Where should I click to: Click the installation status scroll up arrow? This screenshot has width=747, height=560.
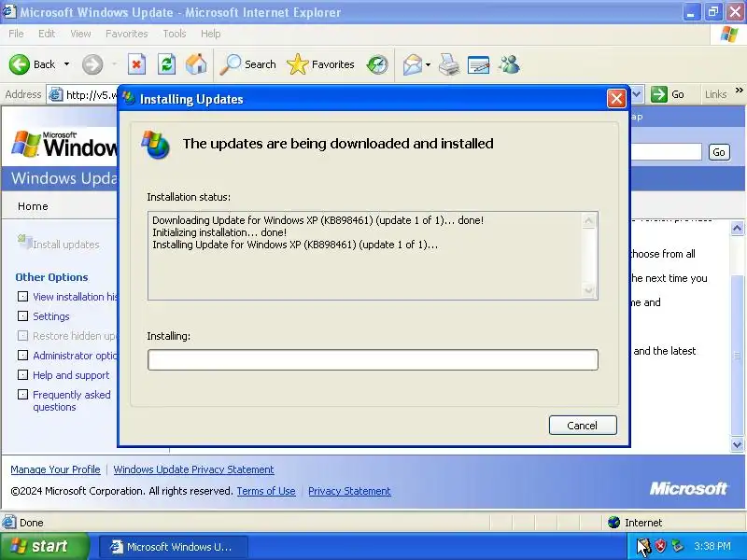[589, 220]
